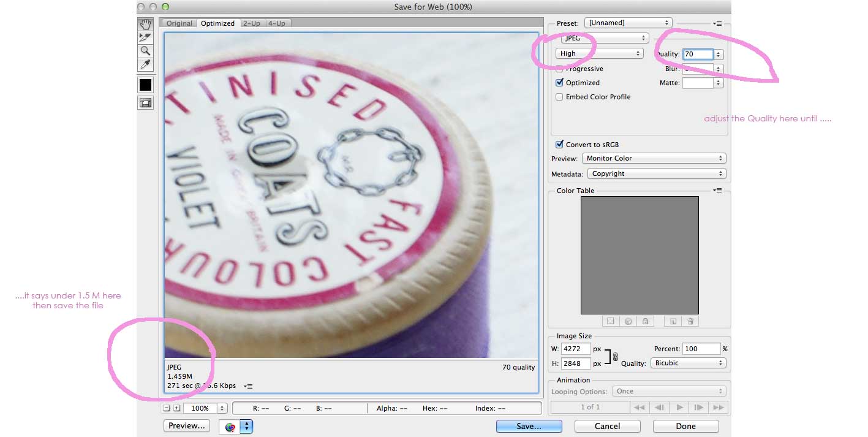This screenshot has width=868, height=437.
Task: Switch to the 4-Up tab
Action: tap(276, 23)
